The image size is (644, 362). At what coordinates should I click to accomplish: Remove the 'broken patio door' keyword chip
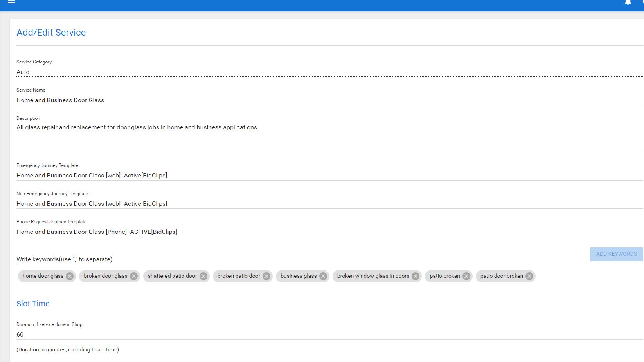(x=266, y=276)
